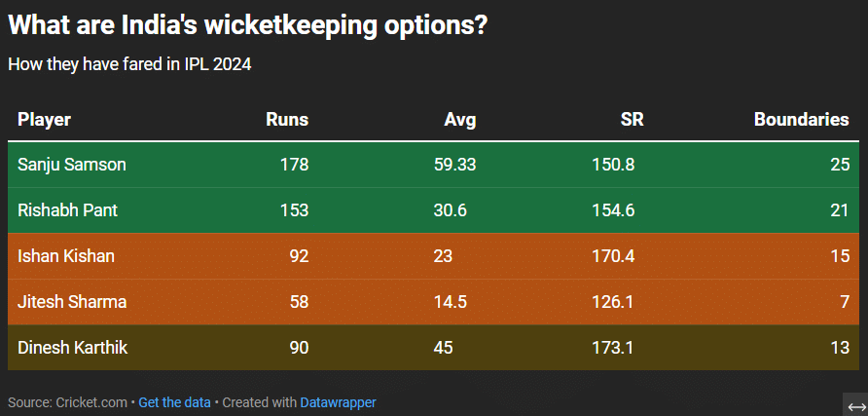Viewport: 868px width, 416px height.
Task: Click Jitesh Sharma's 14.5 average value
Action: tap(450, 302)
